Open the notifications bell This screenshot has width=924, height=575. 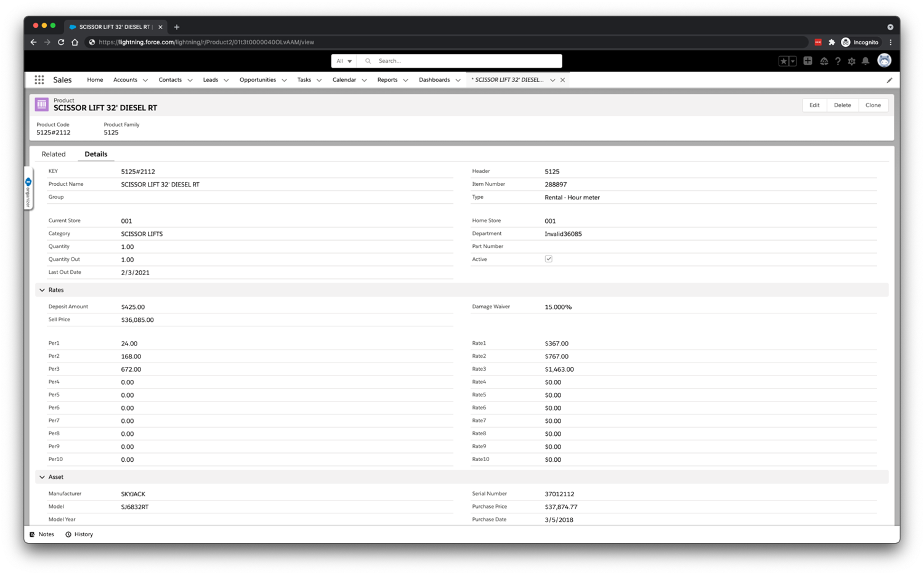coord(865,62)
